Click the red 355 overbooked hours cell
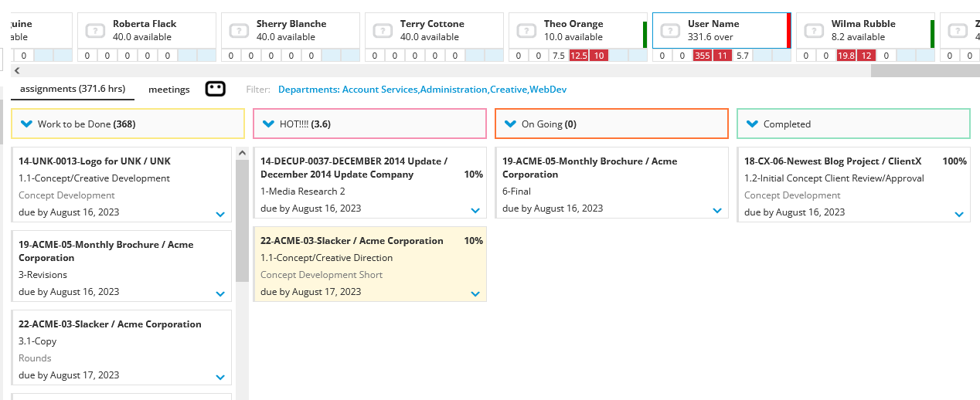 pyautogui.click(x=703, y=56)
